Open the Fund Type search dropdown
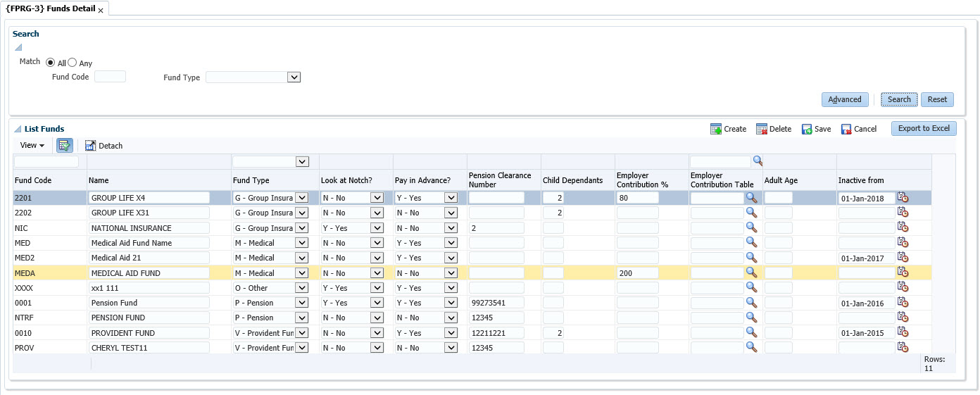This screenshot has width=980, height=395. click(x=294, y=77)
